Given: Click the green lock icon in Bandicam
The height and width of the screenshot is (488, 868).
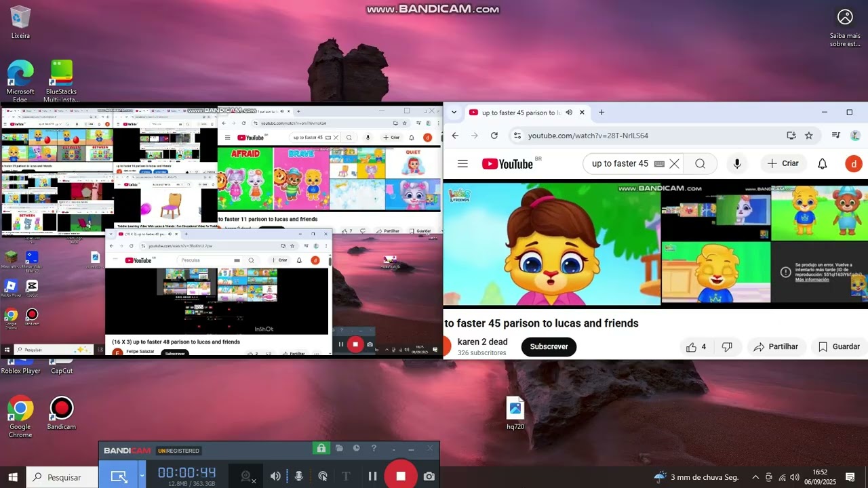Looking at the screenshot, I should click(x=321, y=449).
